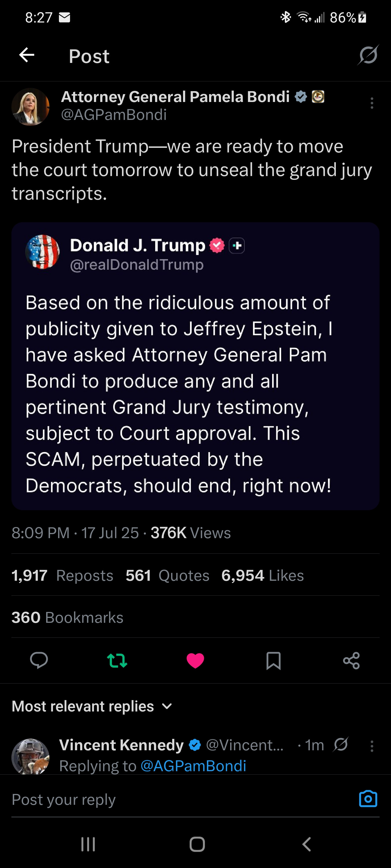Tap the share icon under the post
Screen dimensions: 391x868
[x=351, y=660]
